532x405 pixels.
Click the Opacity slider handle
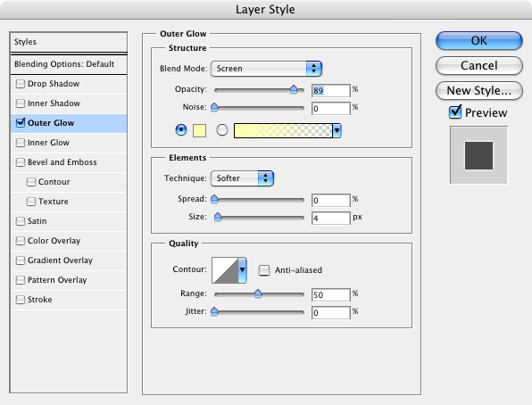coord(294,89)
